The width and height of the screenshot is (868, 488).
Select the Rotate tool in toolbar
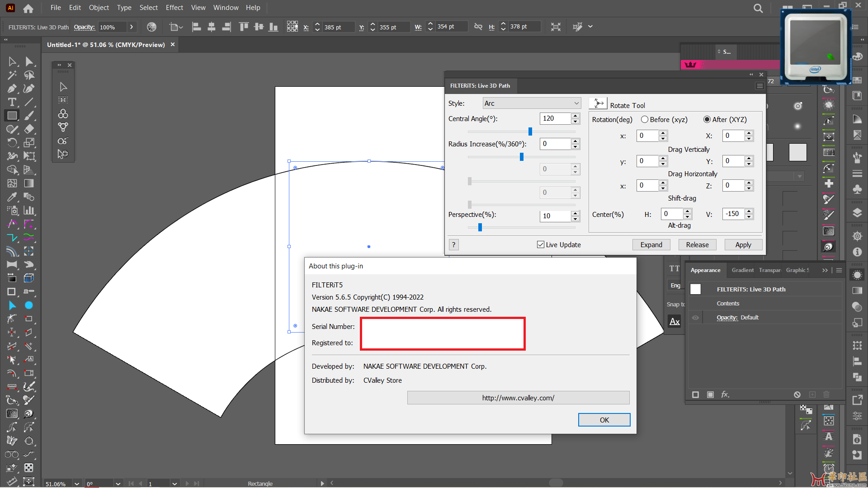pos(12,143)
